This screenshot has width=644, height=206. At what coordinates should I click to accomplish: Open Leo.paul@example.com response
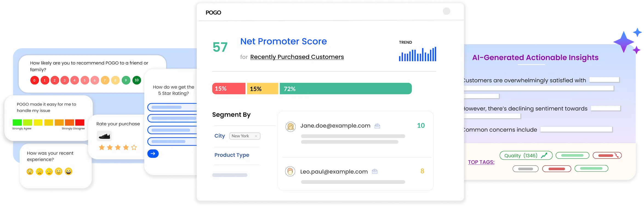(334, 171)
